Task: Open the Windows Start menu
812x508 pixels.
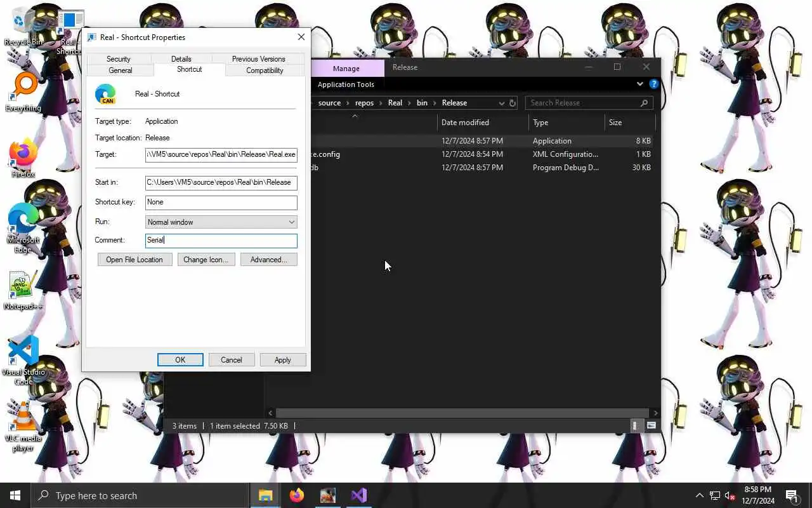Action: tap(15, 495)
